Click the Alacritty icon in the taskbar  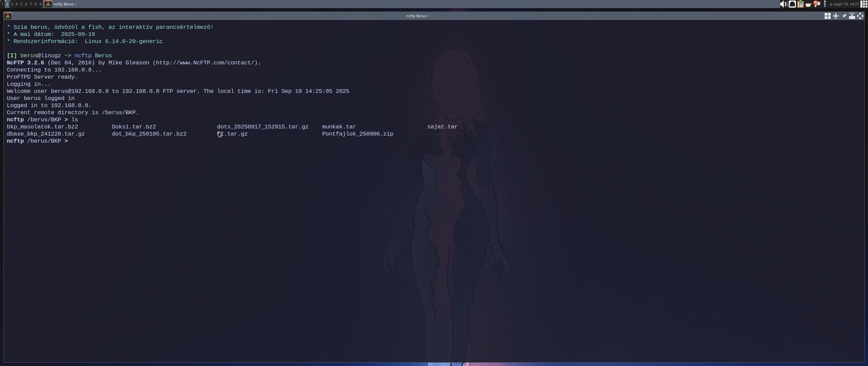tap(48, 4)
